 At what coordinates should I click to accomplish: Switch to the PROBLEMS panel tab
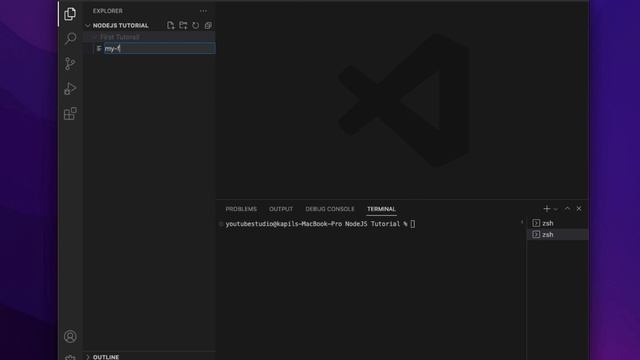click(x=241, y=209)
